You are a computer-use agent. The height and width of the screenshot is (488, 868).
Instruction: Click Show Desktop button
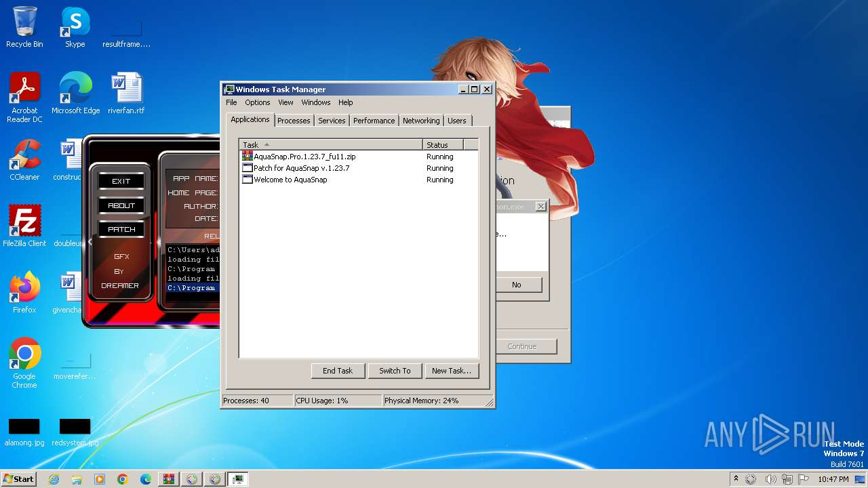(860, 479)
